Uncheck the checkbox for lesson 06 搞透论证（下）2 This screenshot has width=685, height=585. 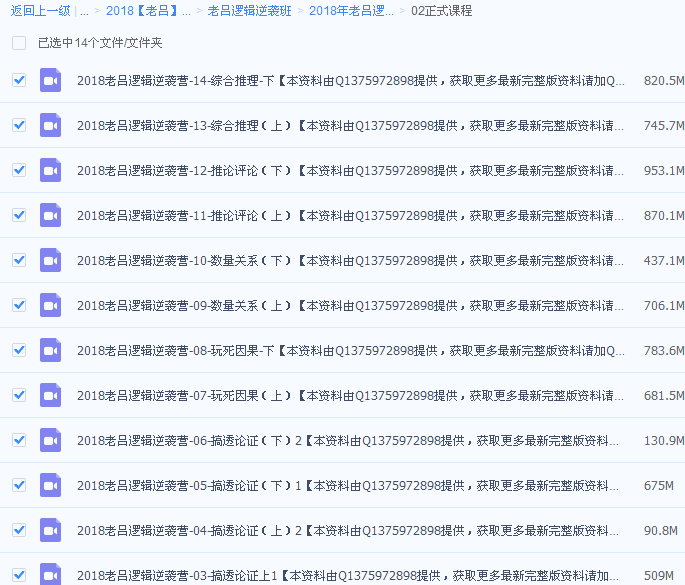pyautogui.click(x=19, y=440)
